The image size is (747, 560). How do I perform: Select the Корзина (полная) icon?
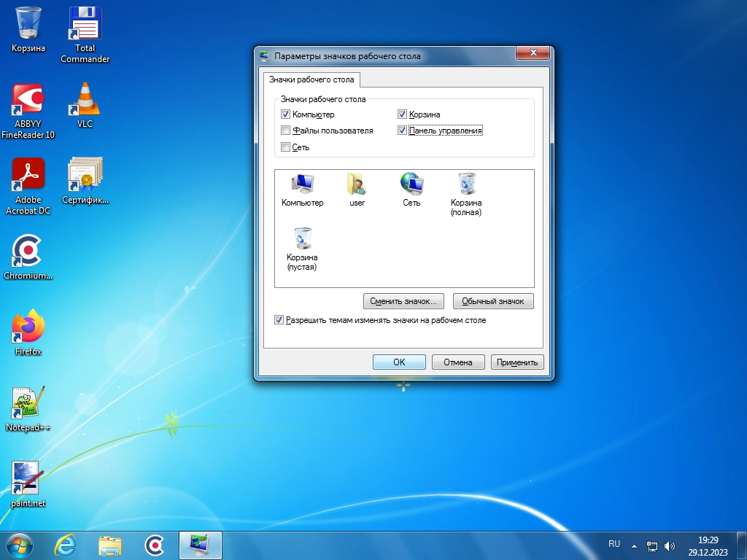pos(466,194)
